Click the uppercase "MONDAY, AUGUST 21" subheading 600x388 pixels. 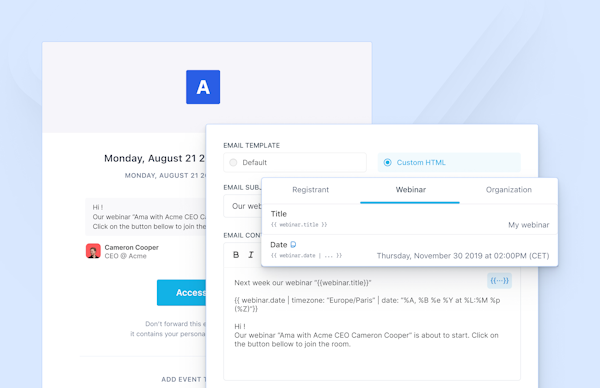pyautogui.click(x=165, y=176)
